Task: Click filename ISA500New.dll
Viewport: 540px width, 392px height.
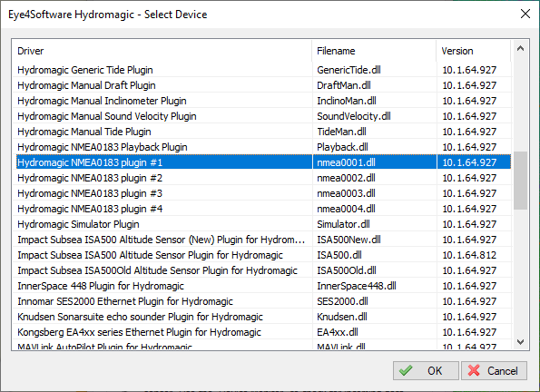Action: (349, 240)
